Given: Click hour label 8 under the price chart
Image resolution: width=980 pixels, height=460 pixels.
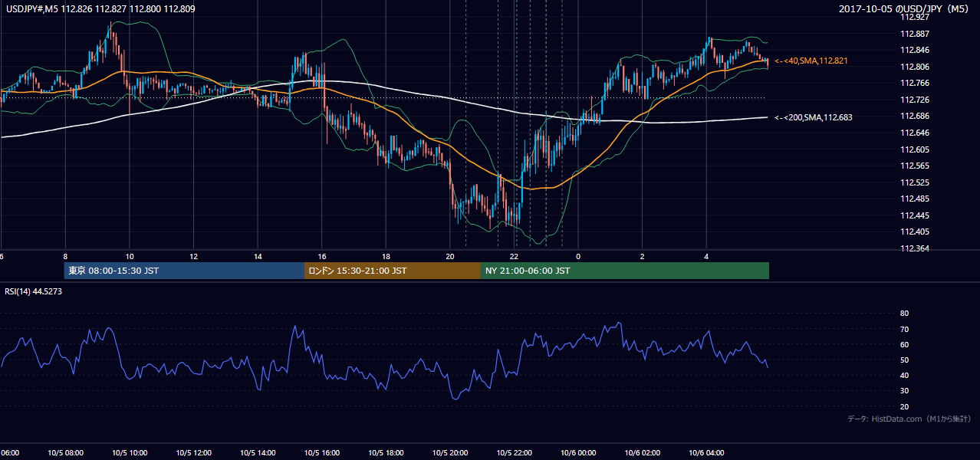Looking at the screenshot, I should pyautogui.click(x=66, y=256).
